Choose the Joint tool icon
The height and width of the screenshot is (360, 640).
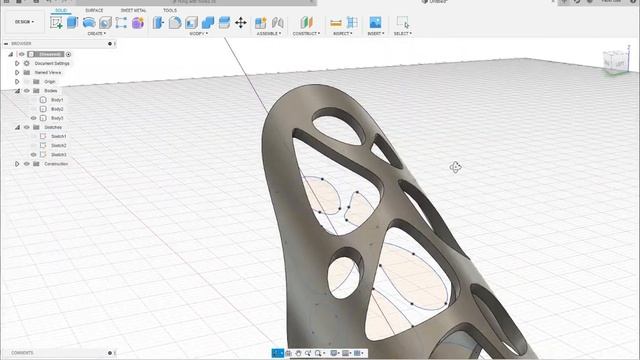[278, 22]
